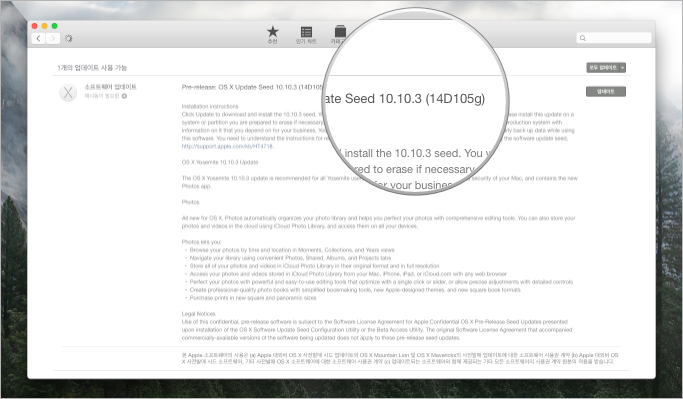This screenshot has height=399, width=683.
Task: Go back with the left chevron button
Action: [x=39, y=38]
